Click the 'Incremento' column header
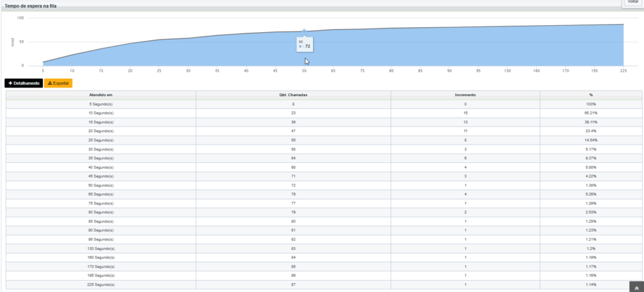 click(x=465, y=95)
